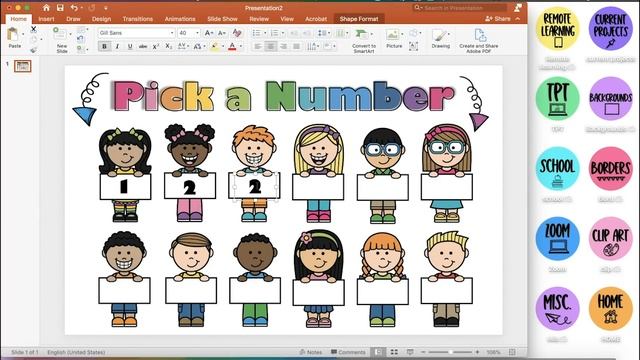Viewport: 640px width, 360px height.
Task: Click the Search in Presentation field
Action: 460,8
